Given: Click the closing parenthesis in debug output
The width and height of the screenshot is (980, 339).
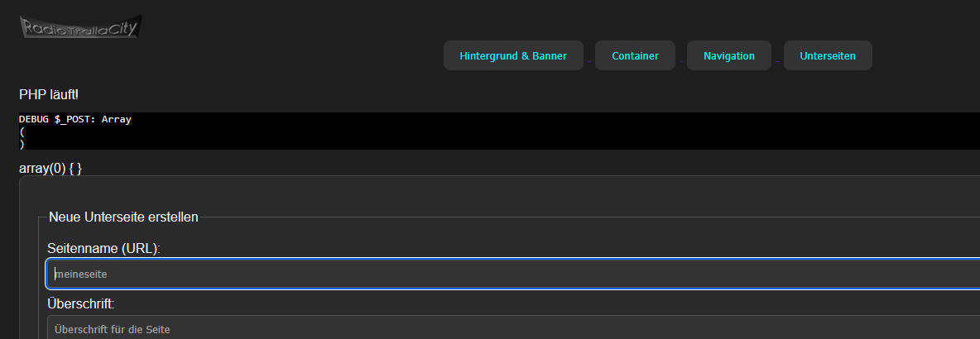Looking at the screenshot, I should [x=22, y=144].
